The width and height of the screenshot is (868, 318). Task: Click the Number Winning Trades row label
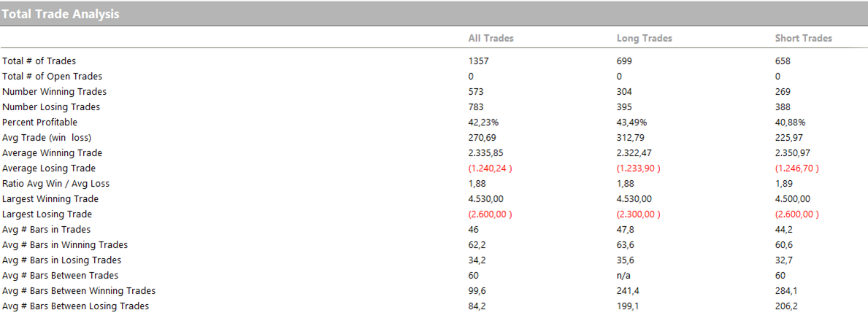coord(54,92)
